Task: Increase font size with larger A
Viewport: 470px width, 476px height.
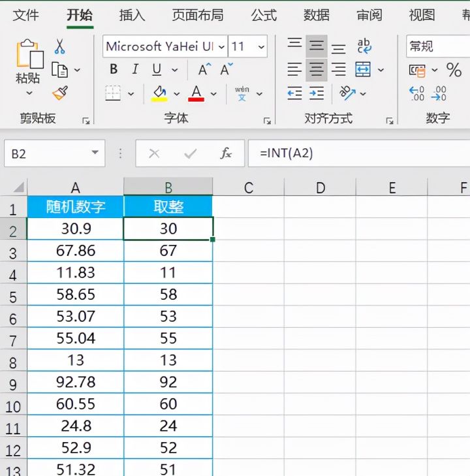Action: 204,69
